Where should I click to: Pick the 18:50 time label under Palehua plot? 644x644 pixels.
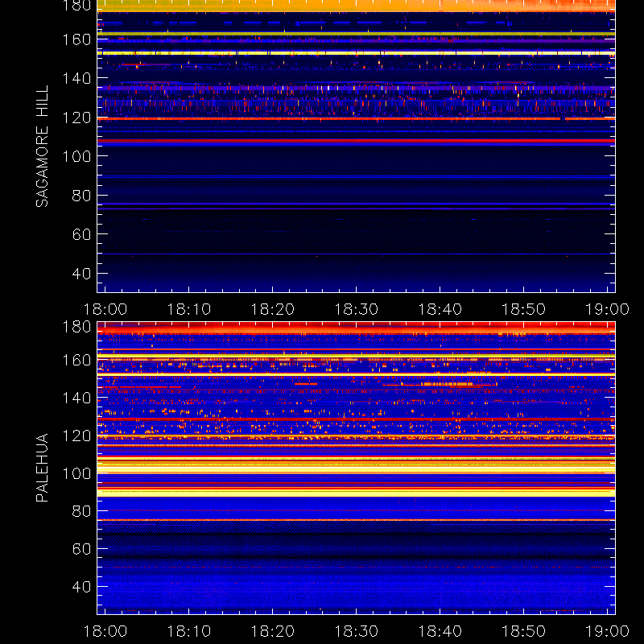coord(524,631)
